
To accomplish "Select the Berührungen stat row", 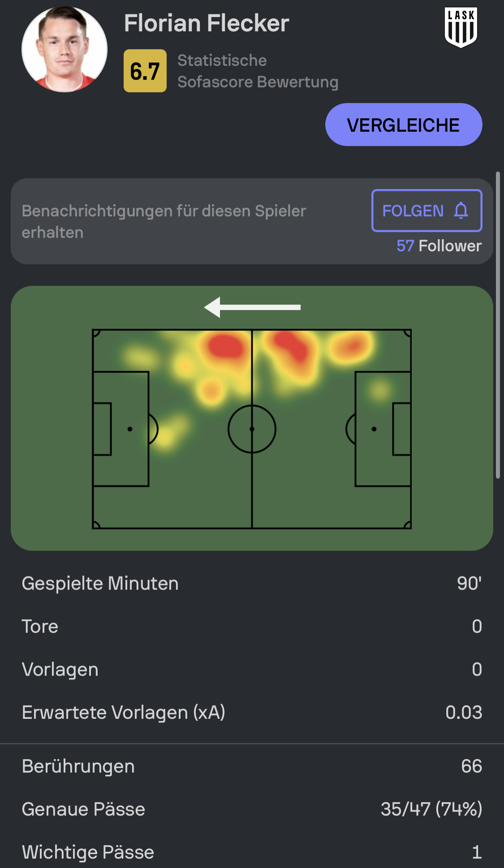I will click(252, 766).
